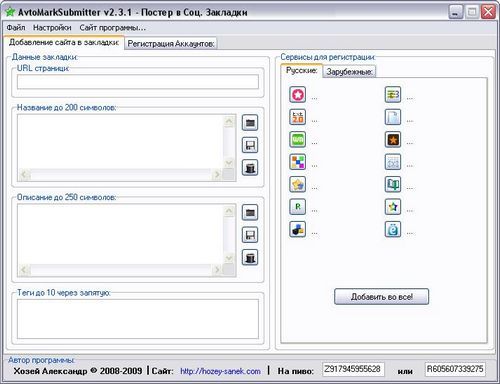Viewport: 500px width, 384px height.
Task: Click scroll-left arrow in the Название text area
Action: [24, 175]
